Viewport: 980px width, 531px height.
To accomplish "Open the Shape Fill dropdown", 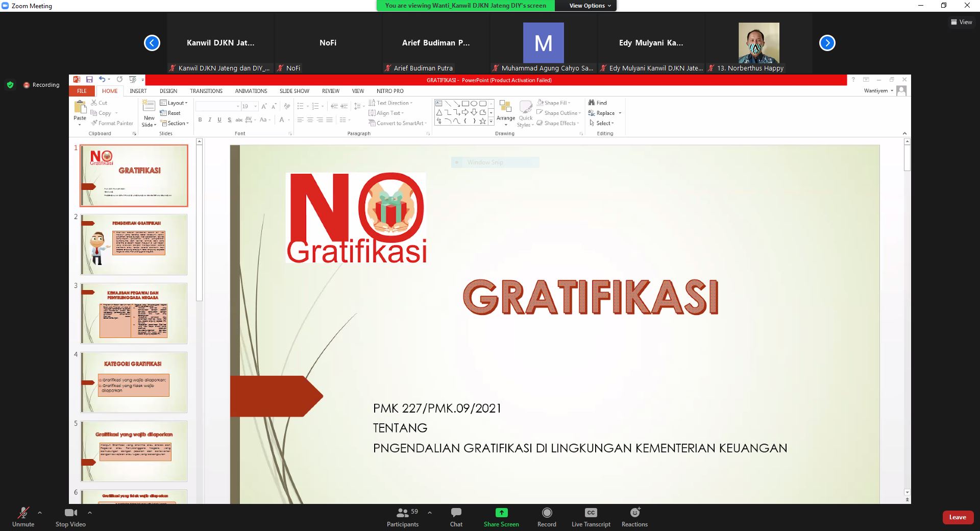I will 554,103.
